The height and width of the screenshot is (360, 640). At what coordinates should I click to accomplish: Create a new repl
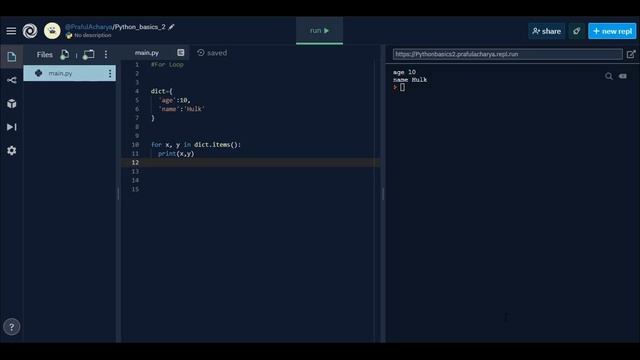[612, 31]
